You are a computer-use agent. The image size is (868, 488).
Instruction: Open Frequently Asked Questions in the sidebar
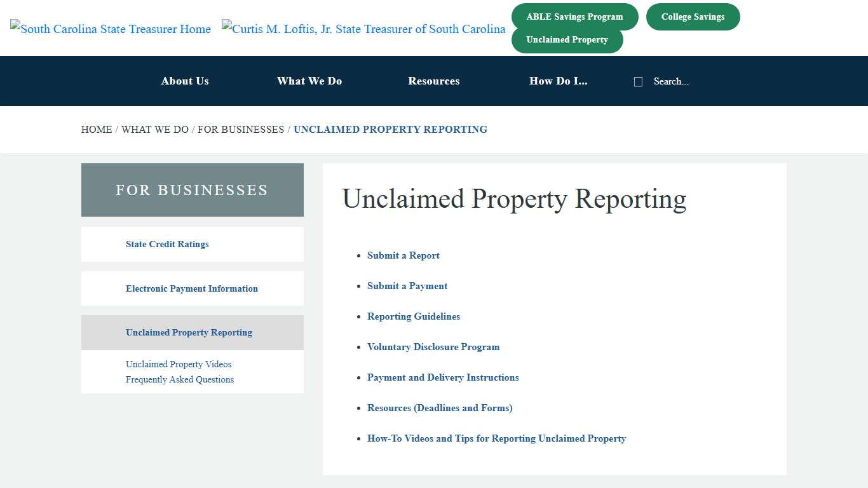tap(180, 379)
